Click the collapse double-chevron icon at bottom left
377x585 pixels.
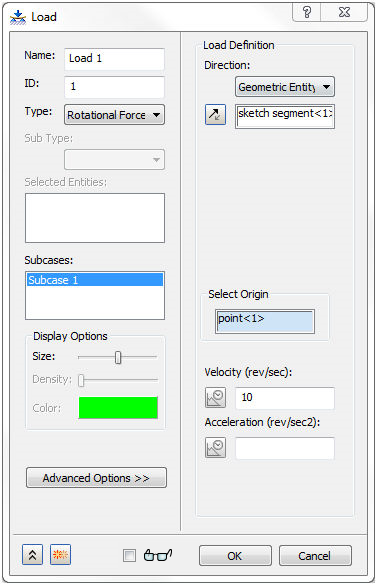coord(32,555)
